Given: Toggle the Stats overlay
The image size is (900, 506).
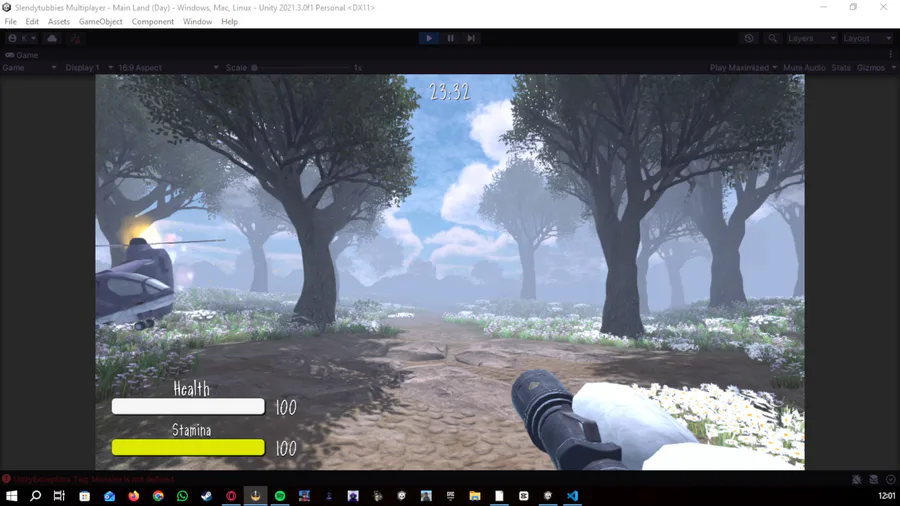Looking at the screenshot, I should click(x=841, y=68).
